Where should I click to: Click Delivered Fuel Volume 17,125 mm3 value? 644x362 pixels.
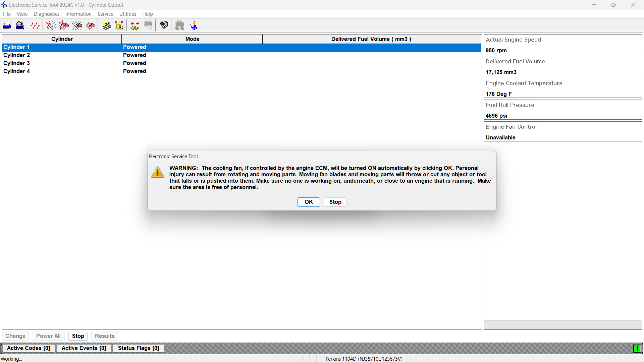pyautogui.click(x=501, y=72)
